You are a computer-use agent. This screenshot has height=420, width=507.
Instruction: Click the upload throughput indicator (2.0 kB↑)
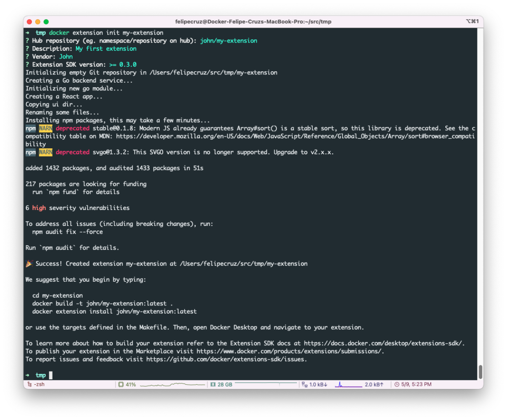coord(375,384)
